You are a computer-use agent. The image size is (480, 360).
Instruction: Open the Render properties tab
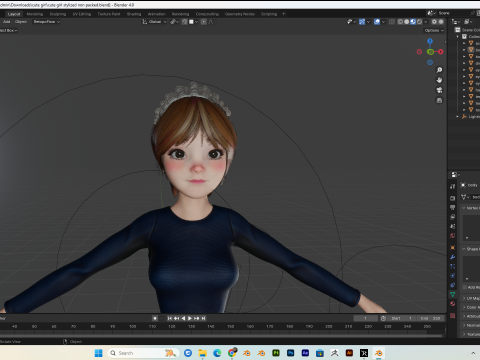point(452,198)
